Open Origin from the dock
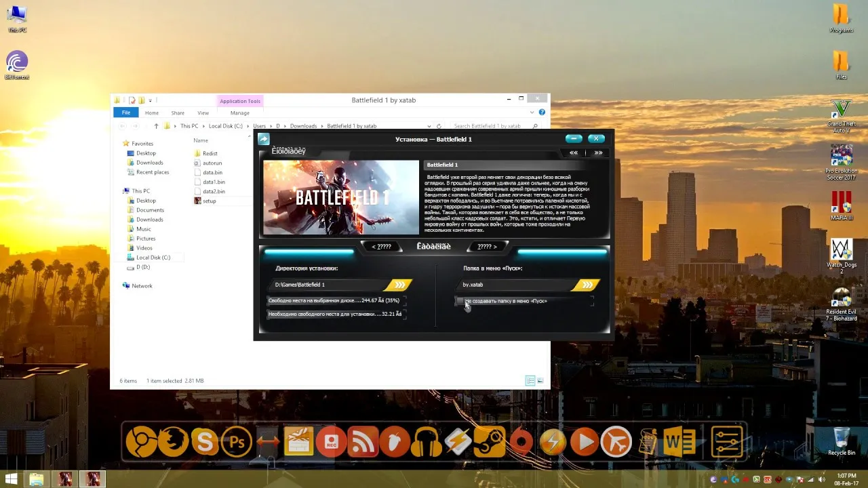 521,443
